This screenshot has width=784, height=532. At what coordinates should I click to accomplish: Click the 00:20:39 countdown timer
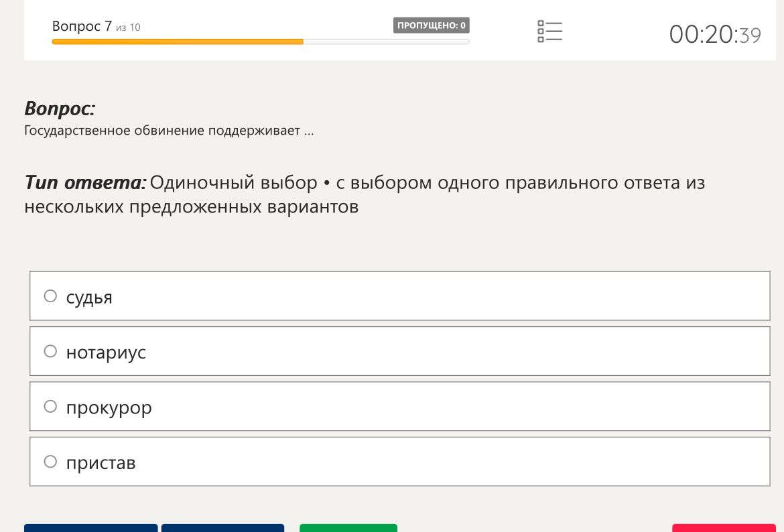pyautogui.click(x=715, y=34)
